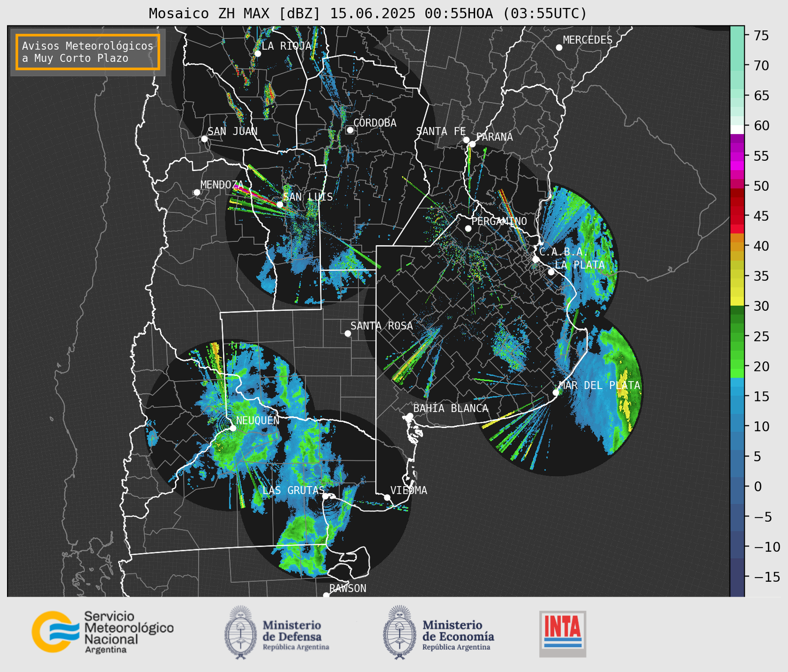Click the MAR DEL PLATA label text
Viewport: 788px width, 672px height.
600,386
